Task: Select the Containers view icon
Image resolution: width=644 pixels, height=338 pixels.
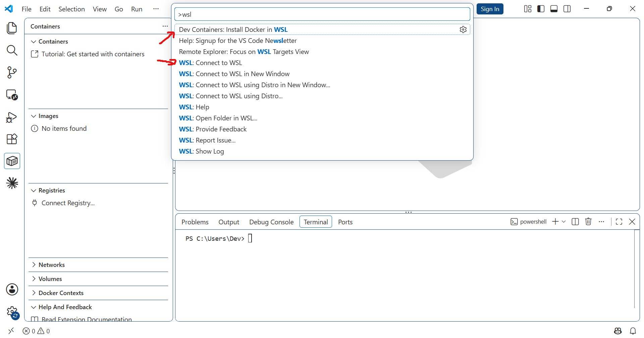Action: pyautogui.click(x=12, y=161)
